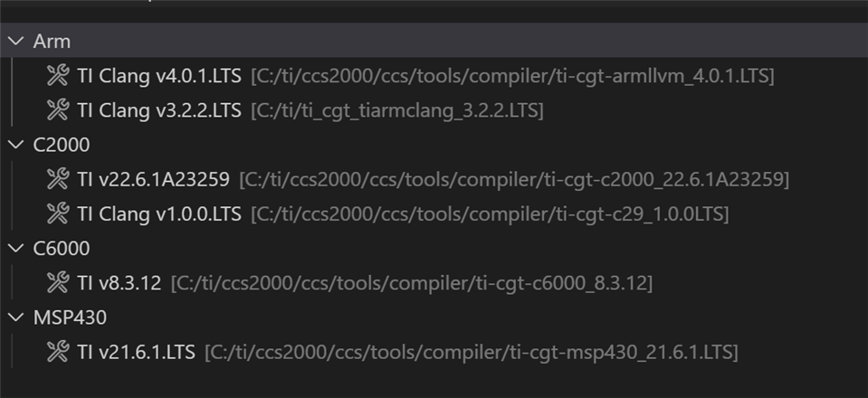868x398 pixels.
Task: Select the C2000 category label
Action: click(x=61, y=145)
